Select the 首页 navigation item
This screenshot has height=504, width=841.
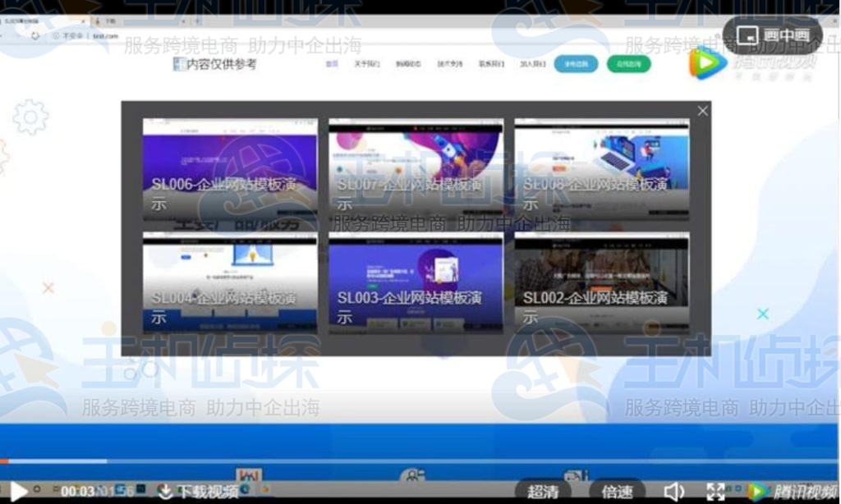tap(331, 63)
